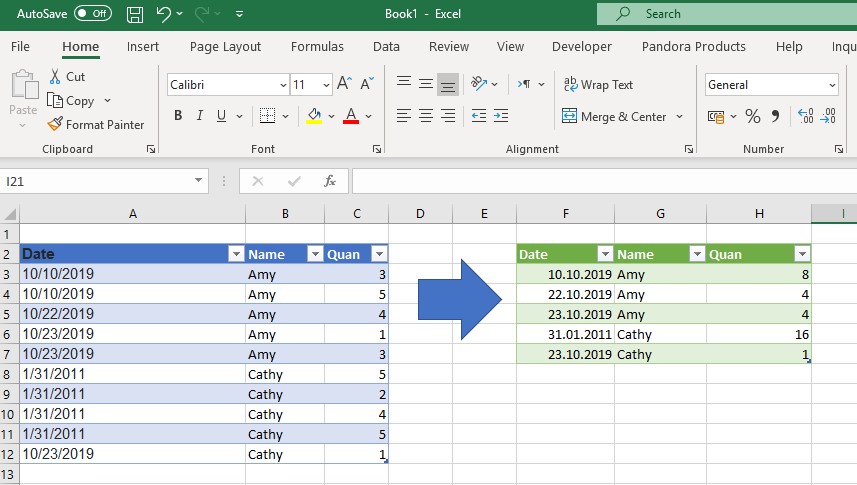Open Clipboard dialog launcher
857x485 pixels.
pos(151,149)
